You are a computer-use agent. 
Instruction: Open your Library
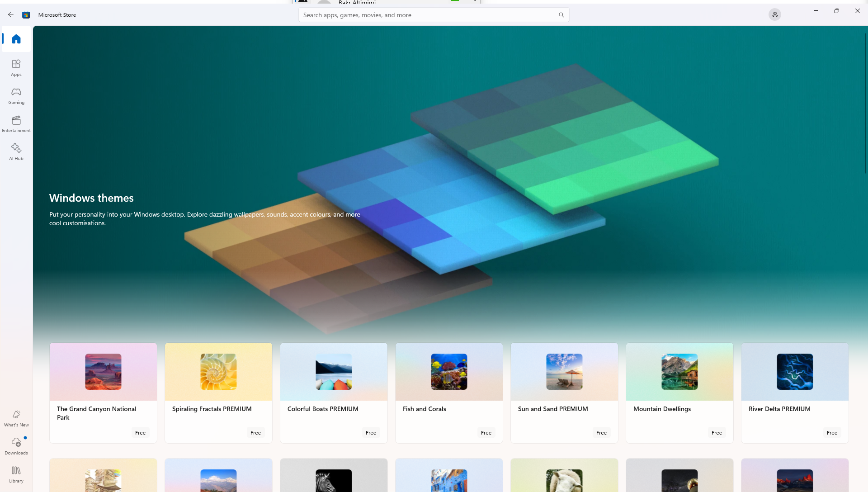16,474
